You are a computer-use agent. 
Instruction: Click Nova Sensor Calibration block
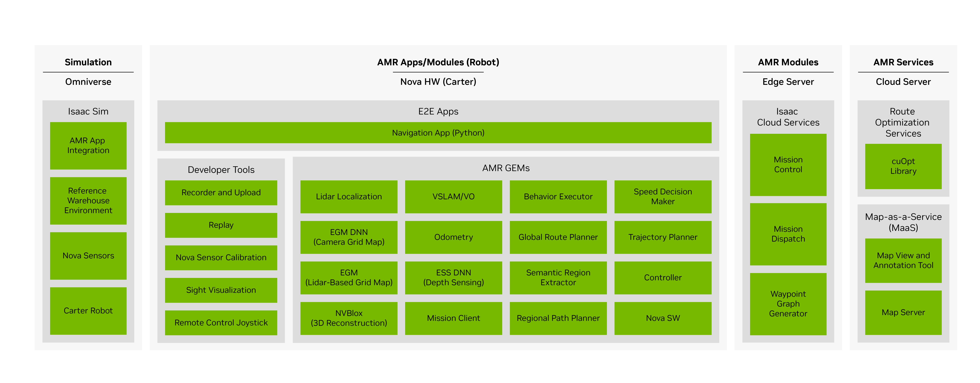tap(221, 258)
